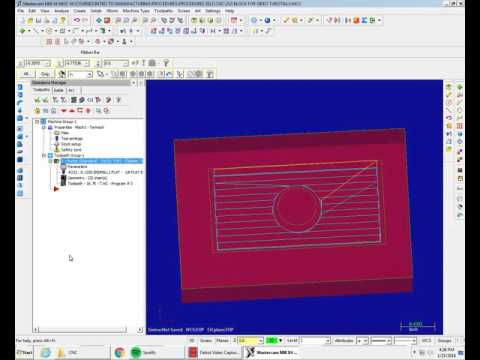This screenshot has height=360, width=480.
Task: Open the Z coordinate dropdown
Action: 126,63
